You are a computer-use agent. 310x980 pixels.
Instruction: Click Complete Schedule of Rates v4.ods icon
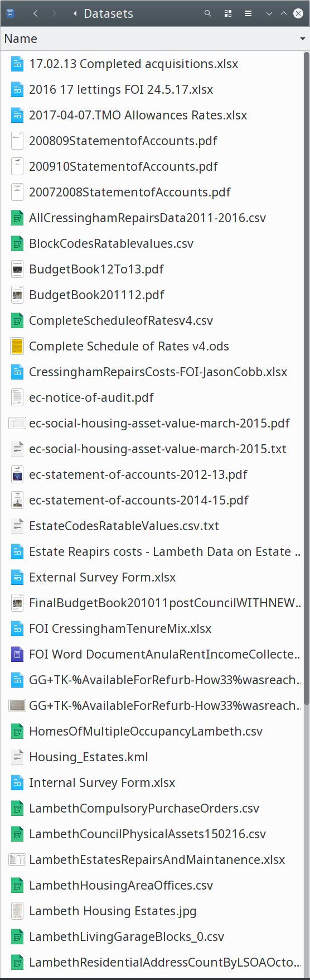(17, 346)
